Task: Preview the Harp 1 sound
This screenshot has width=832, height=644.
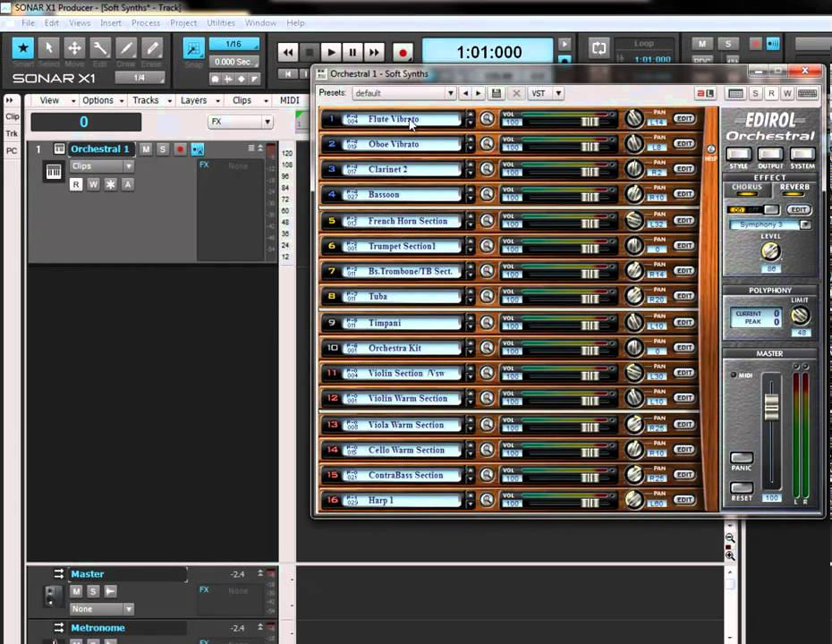Action: coord(487,500)
